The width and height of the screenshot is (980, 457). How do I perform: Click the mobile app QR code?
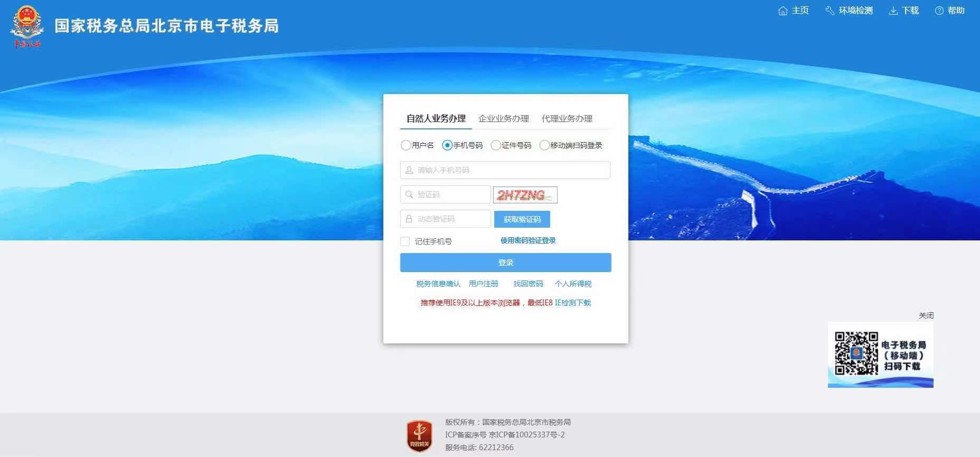(x=856, y=353)
